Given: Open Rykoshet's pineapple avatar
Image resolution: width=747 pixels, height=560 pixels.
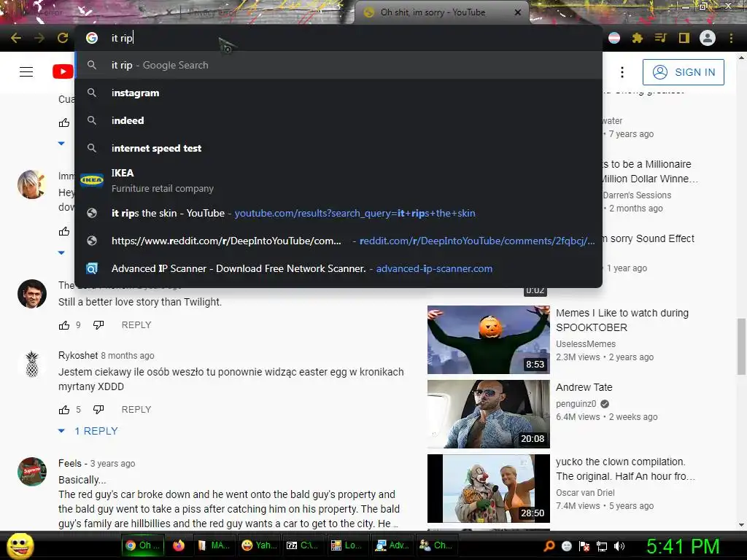Looking at the screenshot, I should (32, 365).
